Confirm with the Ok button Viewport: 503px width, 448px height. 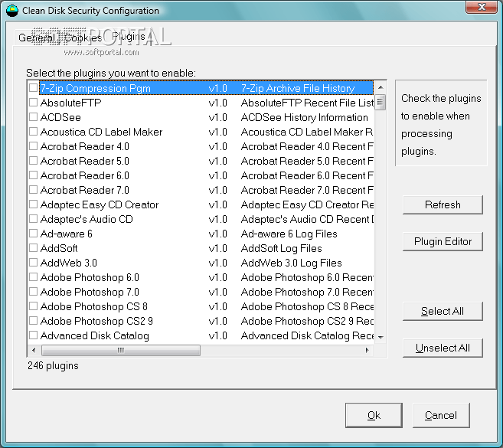coord(374,415)
